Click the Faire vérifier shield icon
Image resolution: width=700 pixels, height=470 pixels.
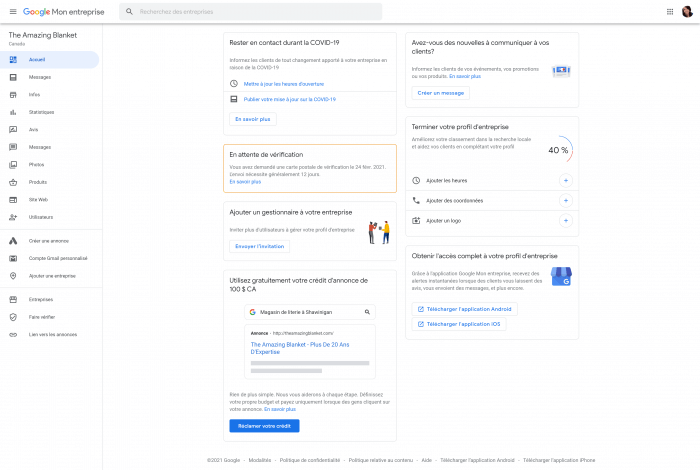pos(13,317)
